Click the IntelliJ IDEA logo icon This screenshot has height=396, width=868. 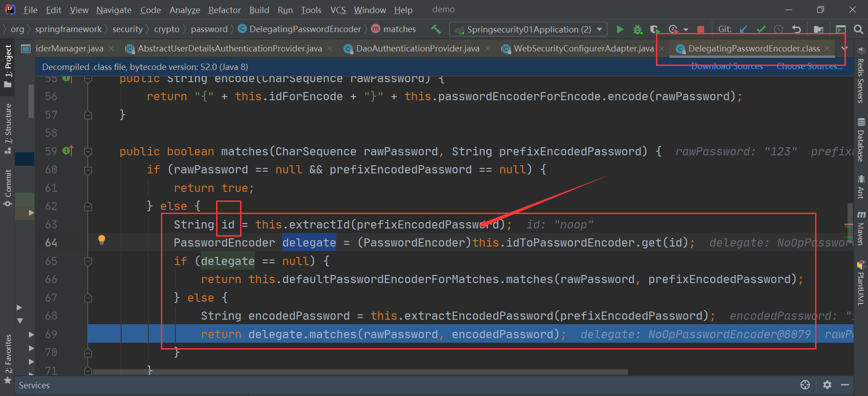[x=10, y=9]
